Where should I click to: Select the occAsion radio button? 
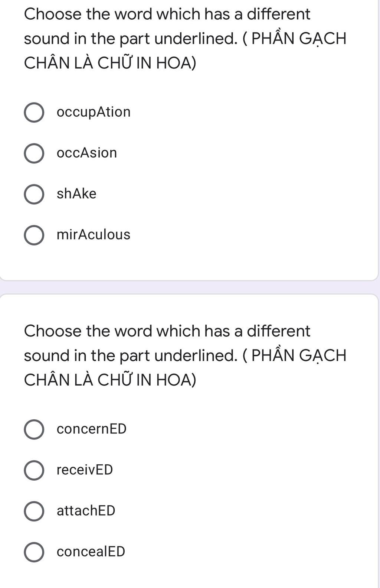click(34, 153)
